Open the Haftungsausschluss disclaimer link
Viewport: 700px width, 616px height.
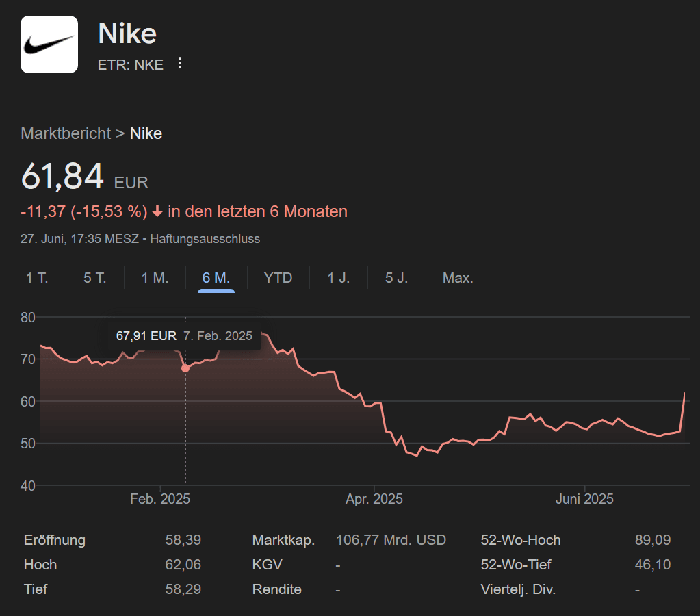point(205,239)
